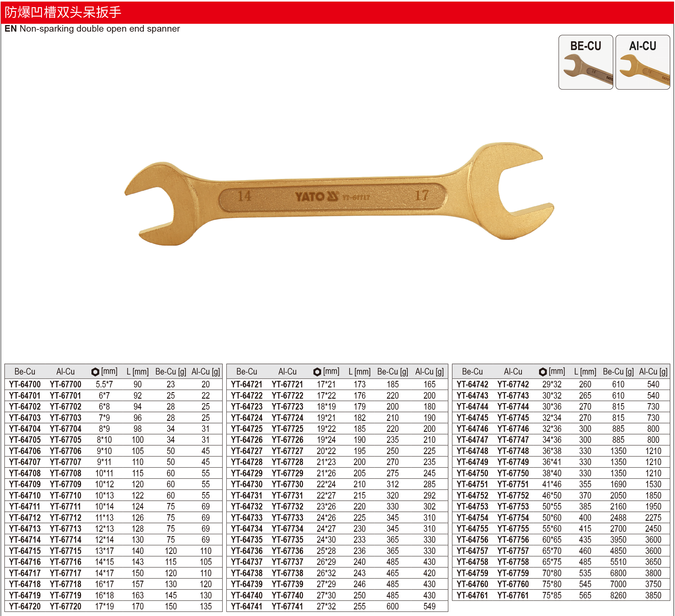This screenshot has height=616, width=675.
Task: Click the 'Be-Cu [g]' header in second table
Action: [392, 372]
